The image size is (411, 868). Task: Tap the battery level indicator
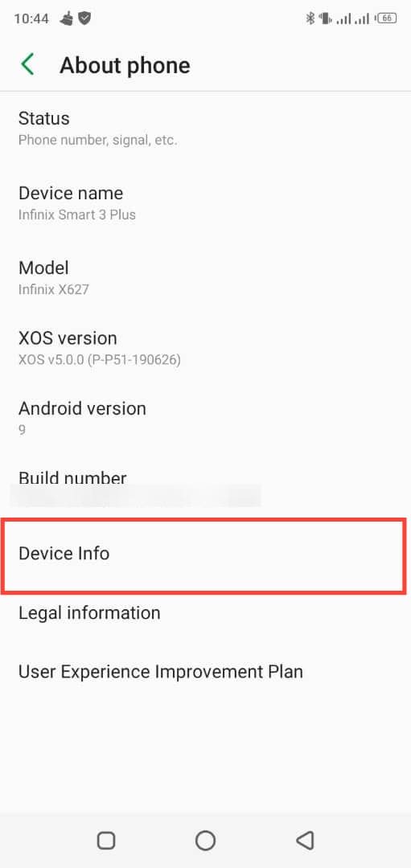tap(387, 18)
